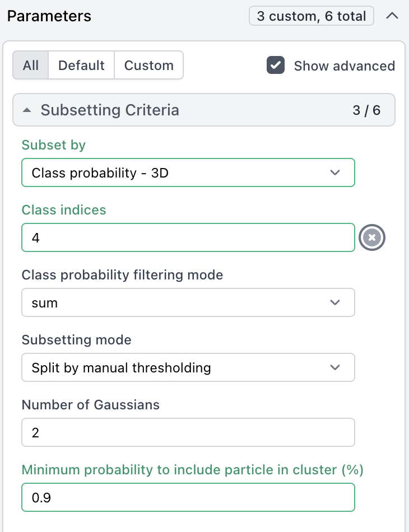
Task: Click the 3 / 6 section counter
Action: coord(366,110)
